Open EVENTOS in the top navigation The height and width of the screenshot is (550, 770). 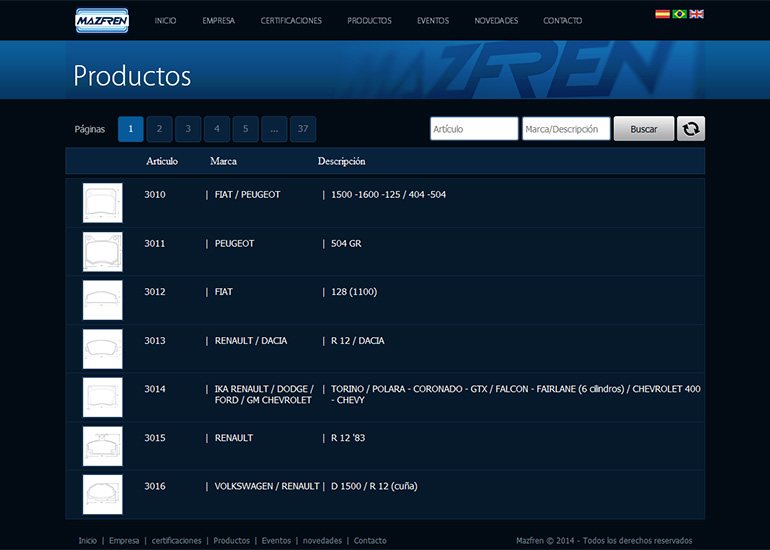click(x=433, y=21)
